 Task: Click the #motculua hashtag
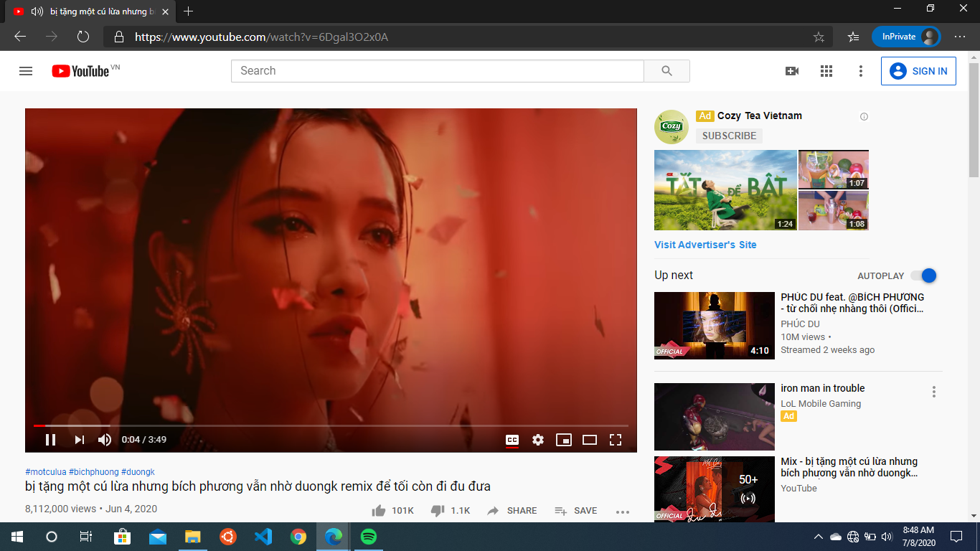coord(46,472)
